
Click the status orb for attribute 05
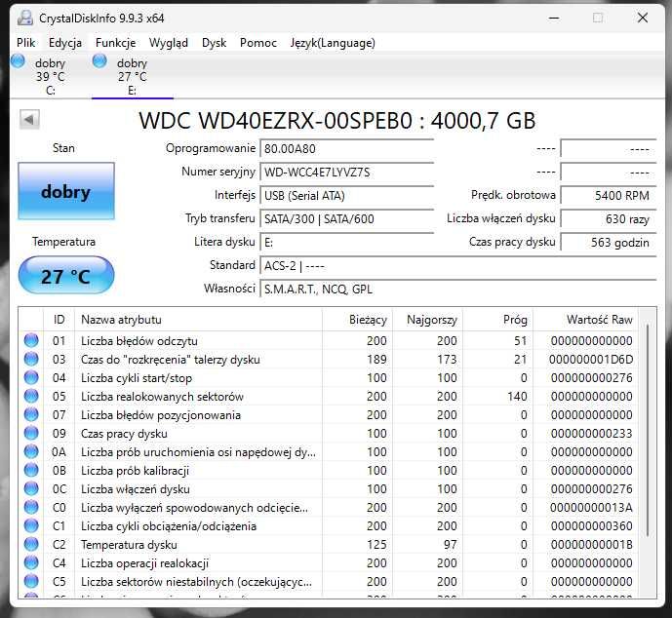pyautogui.click(x=31, y=396)
